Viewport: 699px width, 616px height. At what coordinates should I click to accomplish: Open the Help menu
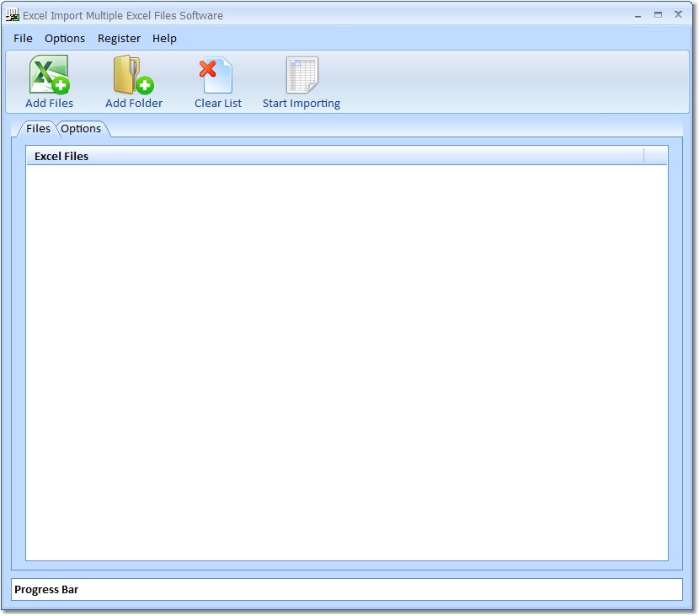pos(164,39)
